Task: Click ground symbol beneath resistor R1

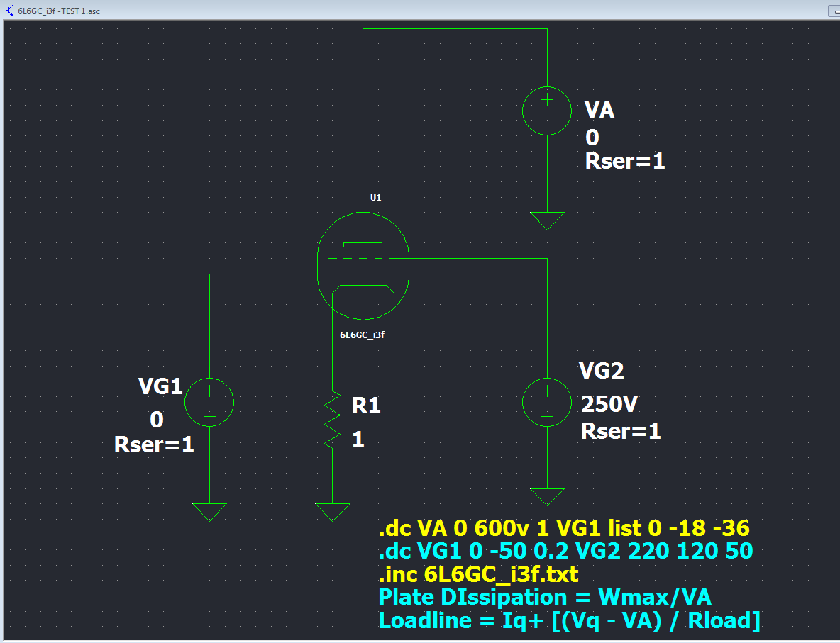Action: (333, 512)
